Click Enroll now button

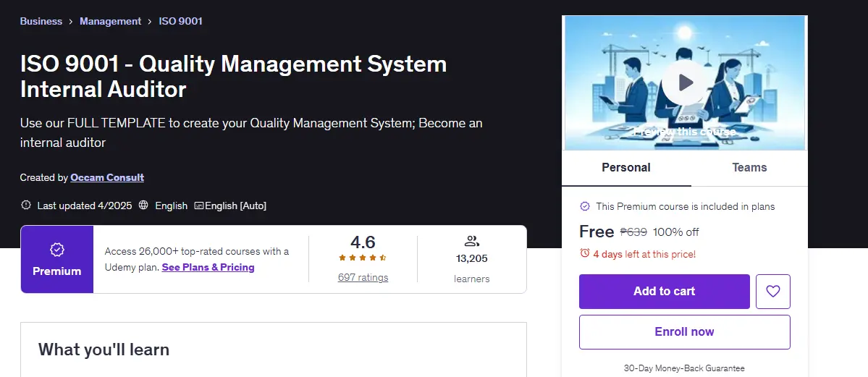pyautogui.click(x=685, y=332)
